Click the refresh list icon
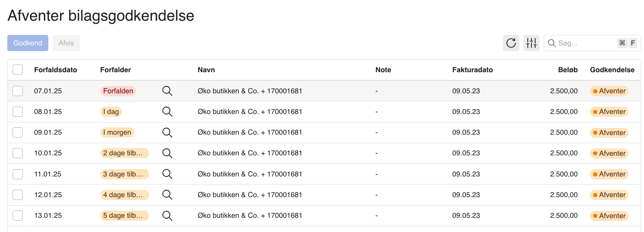 (x=511, y=43)
